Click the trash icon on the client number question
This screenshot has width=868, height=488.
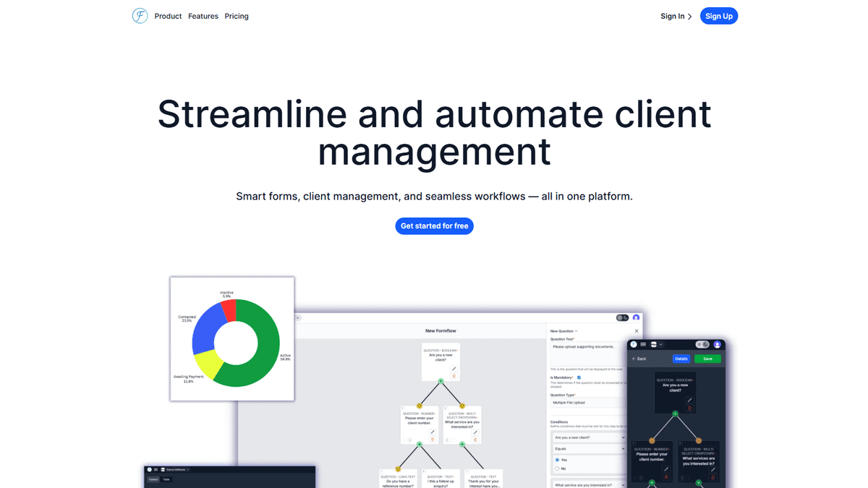433,439
